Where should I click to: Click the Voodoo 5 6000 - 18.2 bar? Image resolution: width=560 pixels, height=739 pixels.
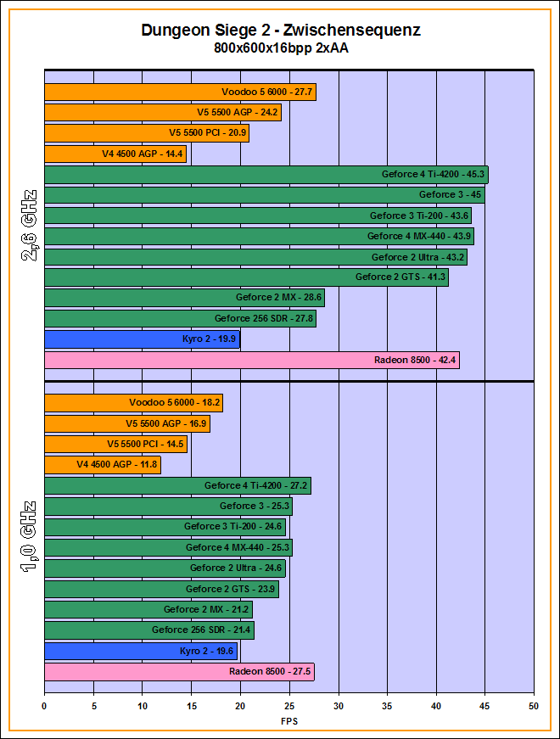tap(133, 403)
